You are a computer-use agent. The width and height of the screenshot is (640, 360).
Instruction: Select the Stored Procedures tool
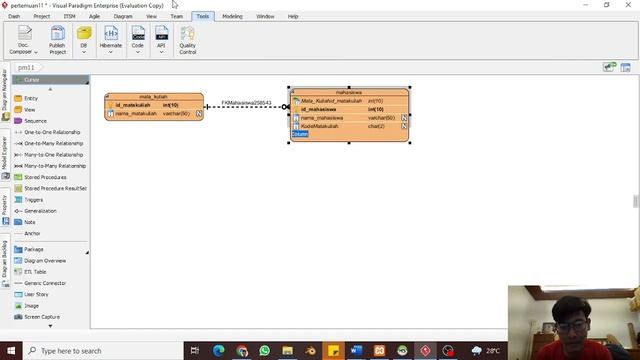[45, 177]
